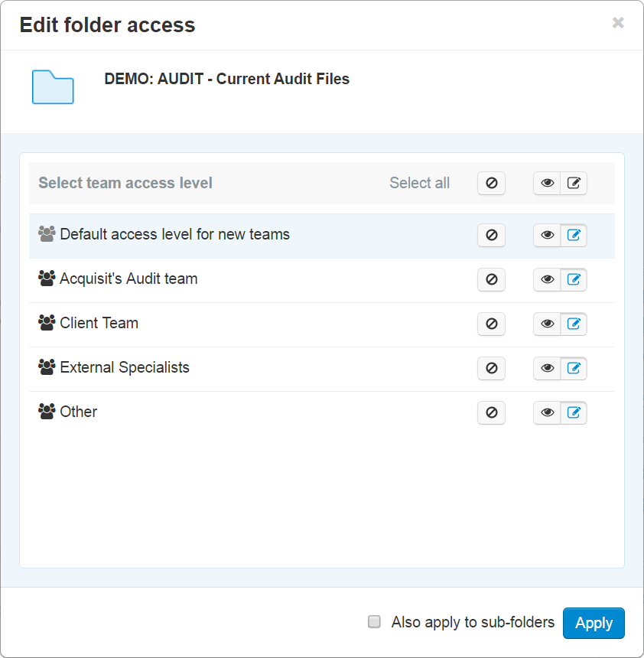This screenshot has width=644, height=658.
Task: Set view-only for Acquisit's Audit team
Action: [547, 280]
